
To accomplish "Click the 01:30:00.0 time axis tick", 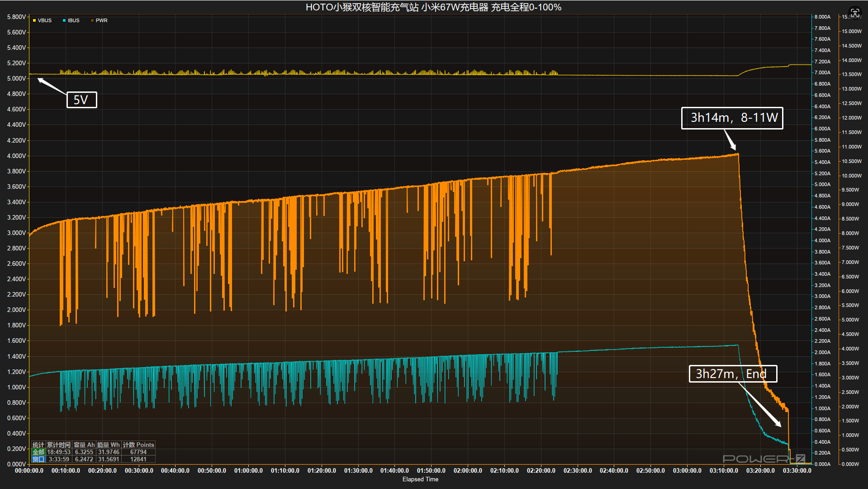I will coord(358,471).
